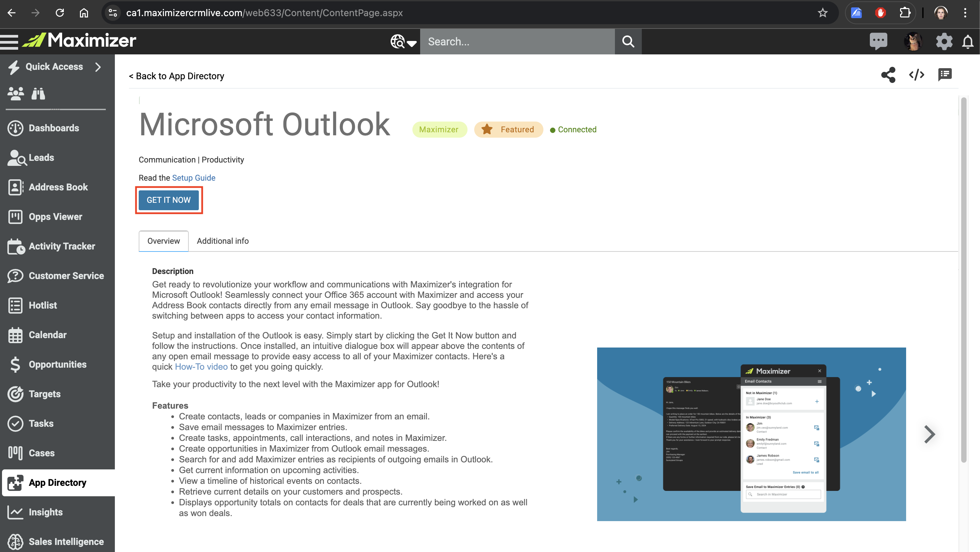Show next screenshot with right chevron
The image size is (980, 552).
pos(929,434)
